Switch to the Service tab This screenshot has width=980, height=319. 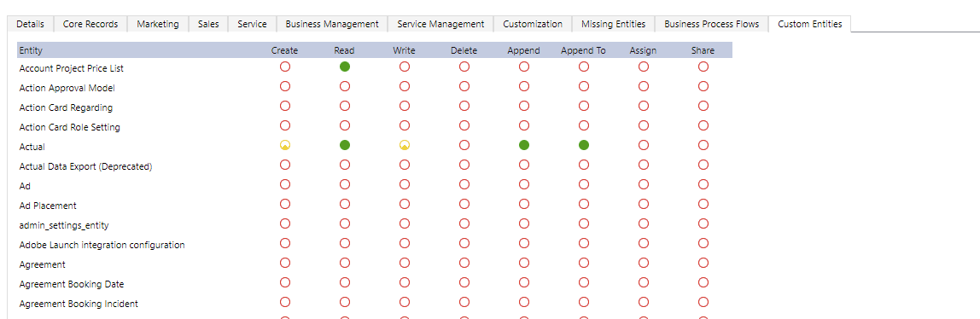pyautogui.click(x=252, y=24)
